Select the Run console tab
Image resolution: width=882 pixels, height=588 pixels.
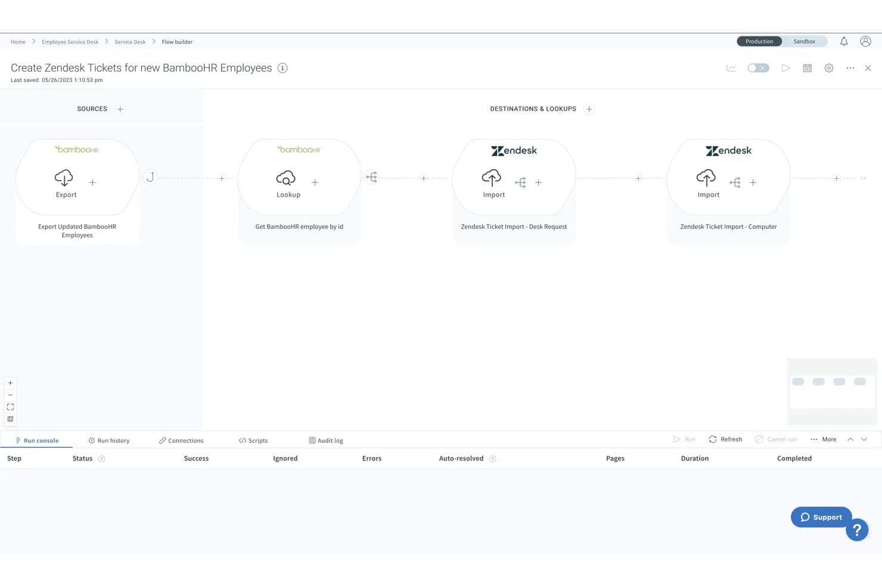[x=37, y=441]
